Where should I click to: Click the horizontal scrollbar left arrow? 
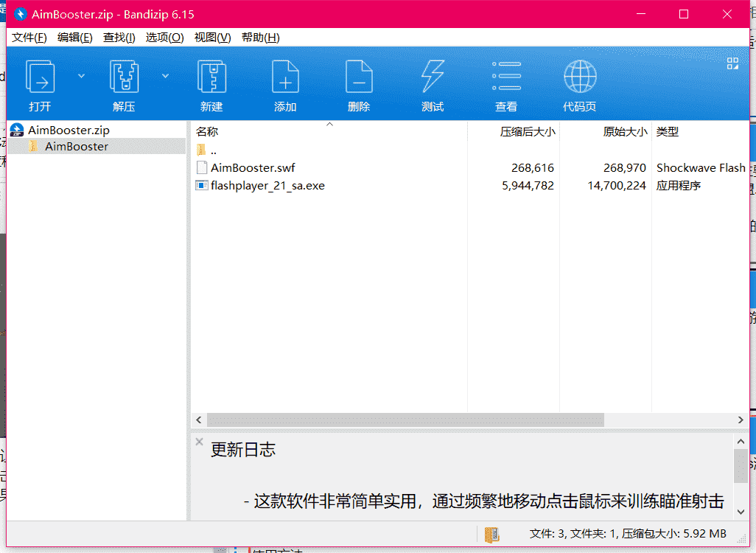click(199, 420)
